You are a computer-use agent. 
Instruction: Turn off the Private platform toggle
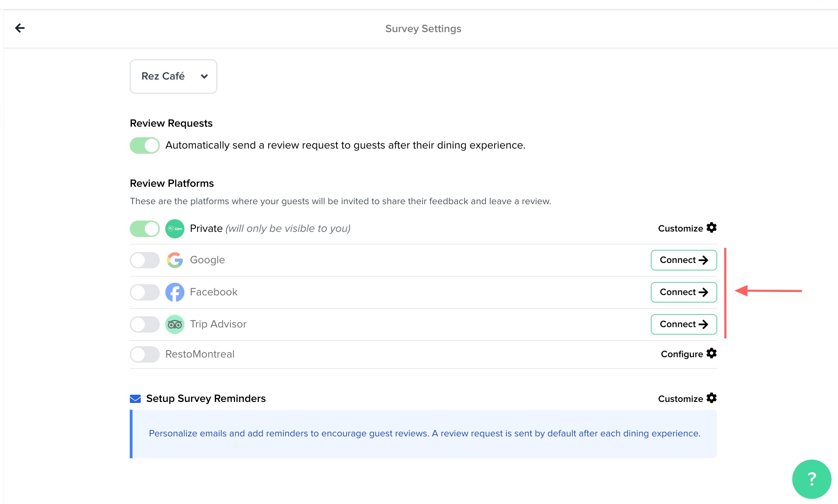(x=145, y=229)
